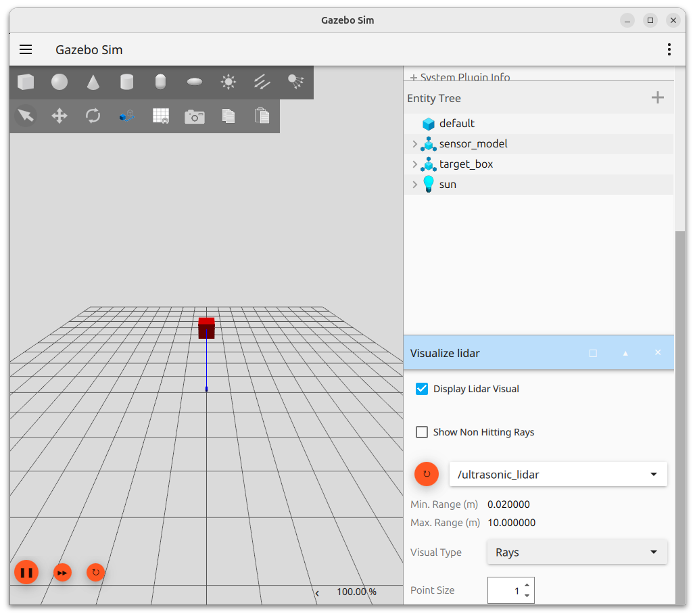Decrease the Point Size value
Viewport: 695px width, 616px height.
coord(527,596)
